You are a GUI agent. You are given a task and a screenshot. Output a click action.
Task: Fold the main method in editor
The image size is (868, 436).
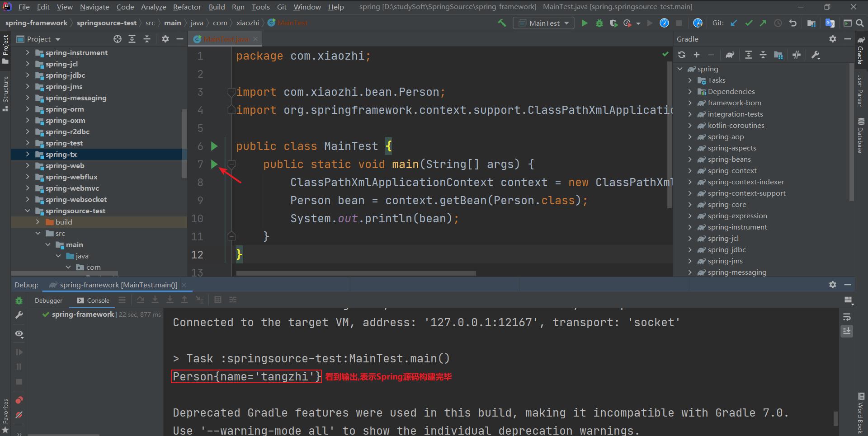[x=231, y=164]
